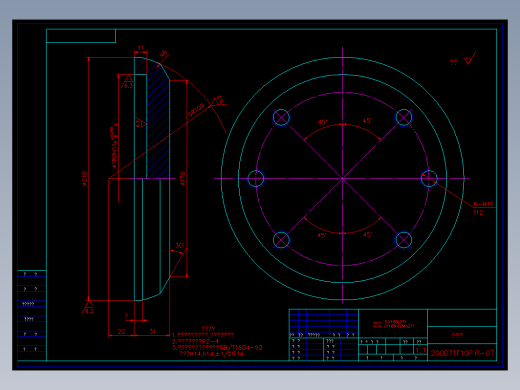Click the lower-right 45° angle label
The width and height of the screenshot is (520, 390).
pyautogui.click(x=367, y=235)
